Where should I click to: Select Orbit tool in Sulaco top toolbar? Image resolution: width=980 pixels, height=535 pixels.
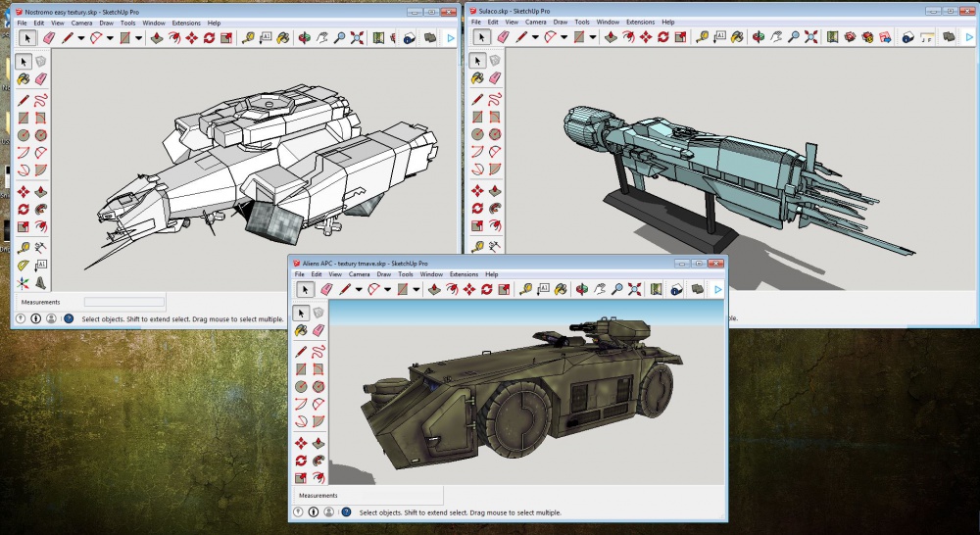[759, 37]
